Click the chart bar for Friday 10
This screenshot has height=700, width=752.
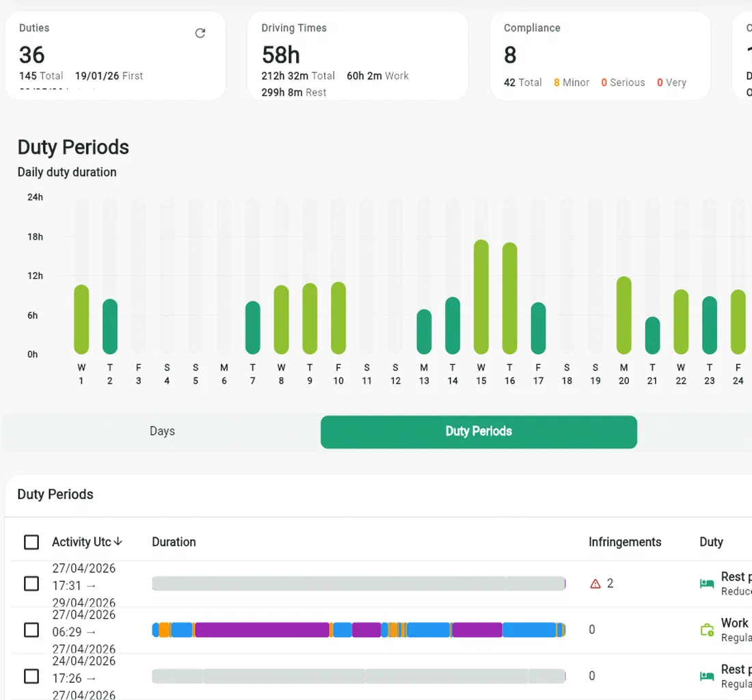(338, 318)
